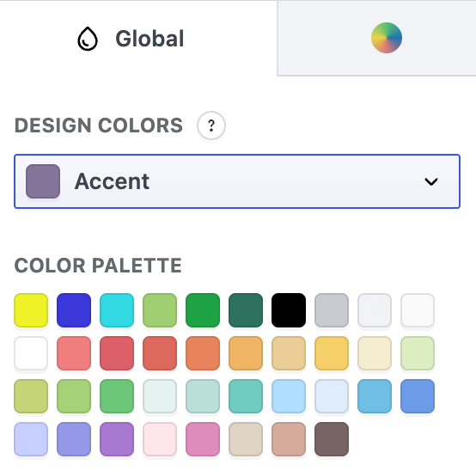Click the chevron arrow in Accent dropdown

(431, 181)
